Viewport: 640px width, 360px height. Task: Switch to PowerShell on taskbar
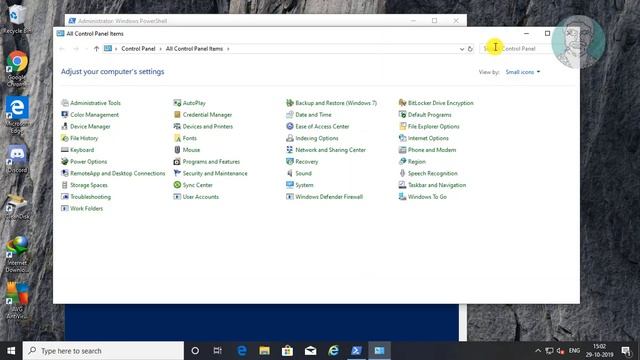[356, 351]
